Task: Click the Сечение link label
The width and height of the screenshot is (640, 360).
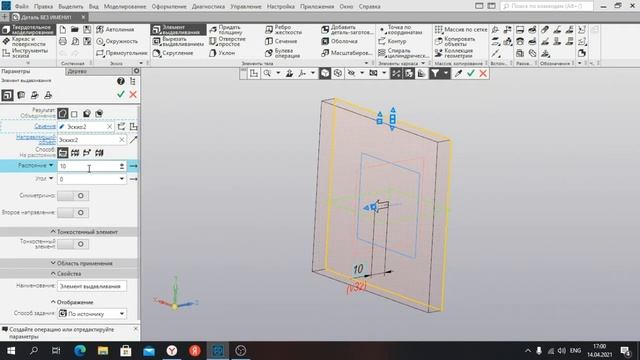Action: point(45,127)
